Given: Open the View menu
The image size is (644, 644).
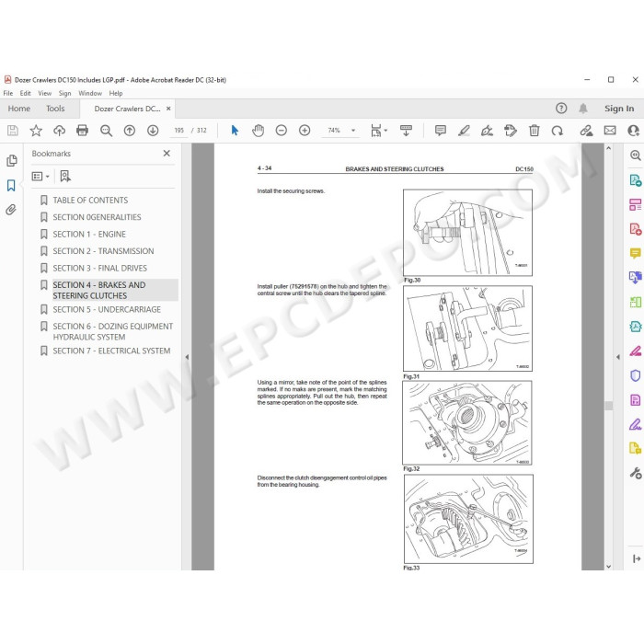Looking at the screenshot, I should [x=45, y=93].
